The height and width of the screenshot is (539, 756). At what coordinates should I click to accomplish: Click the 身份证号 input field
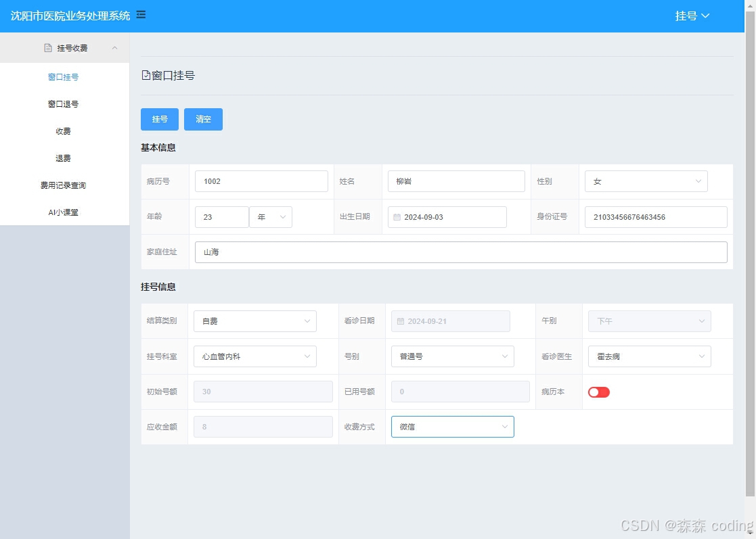656,217
